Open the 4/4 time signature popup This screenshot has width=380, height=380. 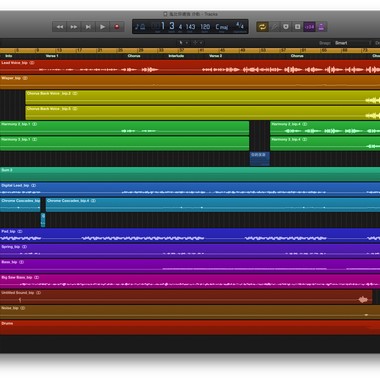240,25
